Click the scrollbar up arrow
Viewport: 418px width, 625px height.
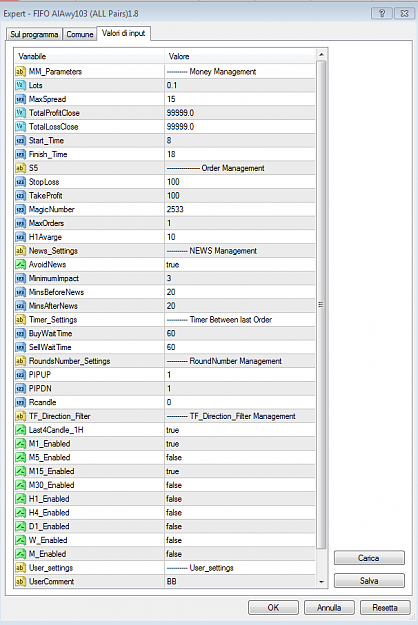(322, 55)
